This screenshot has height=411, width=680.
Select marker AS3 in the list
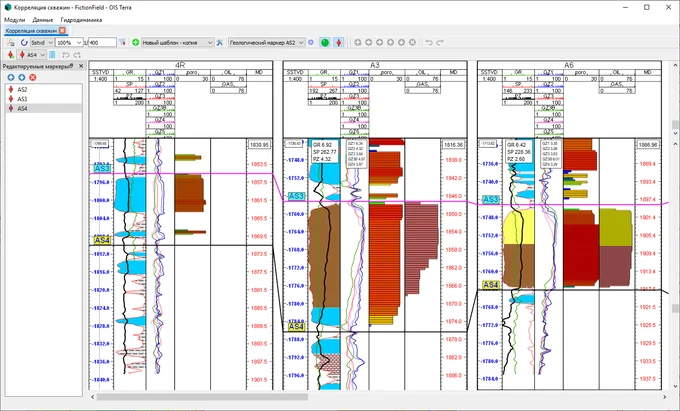pos(22,99)
